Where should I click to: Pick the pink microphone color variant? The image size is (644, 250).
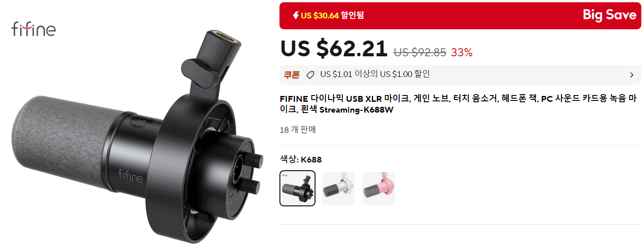[x=378, y=188]
